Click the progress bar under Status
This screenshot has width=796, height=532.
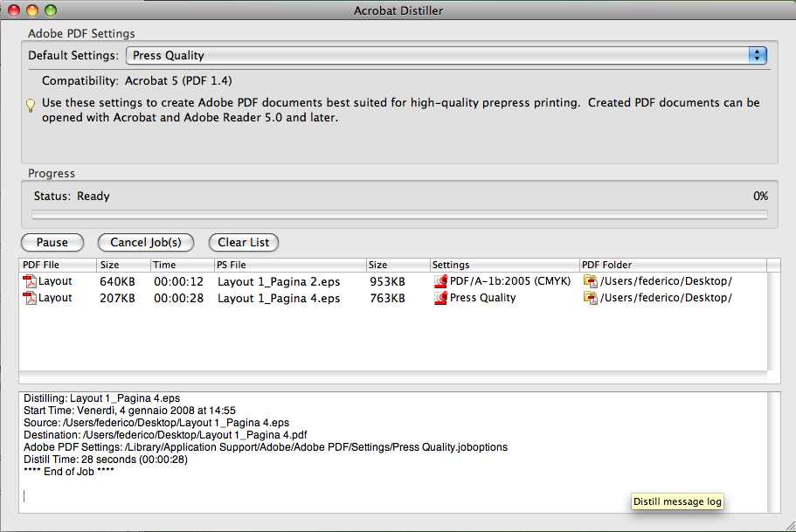[399, 215]
